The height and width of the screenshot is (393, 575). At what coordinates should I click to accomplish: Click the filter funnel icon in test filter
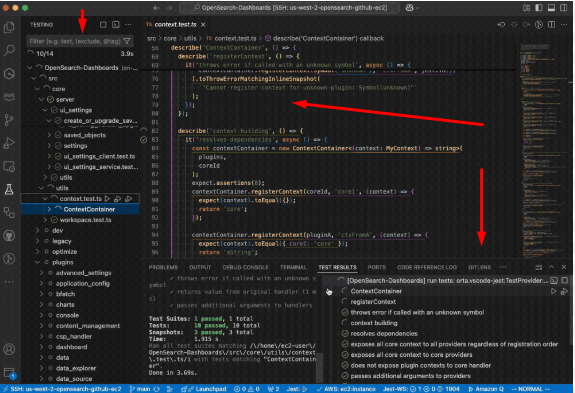(x=127, y=41)
